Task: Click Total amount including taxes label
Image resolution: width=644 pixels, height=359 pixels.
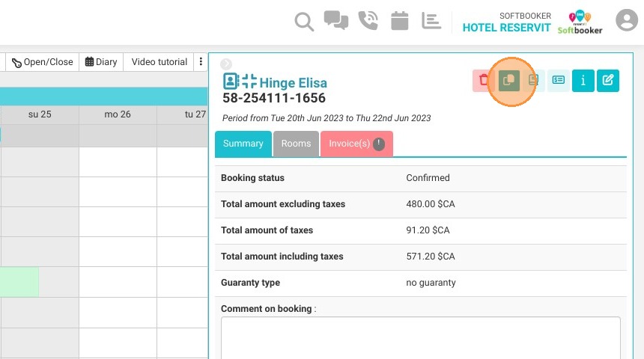Action: point(282,257)
